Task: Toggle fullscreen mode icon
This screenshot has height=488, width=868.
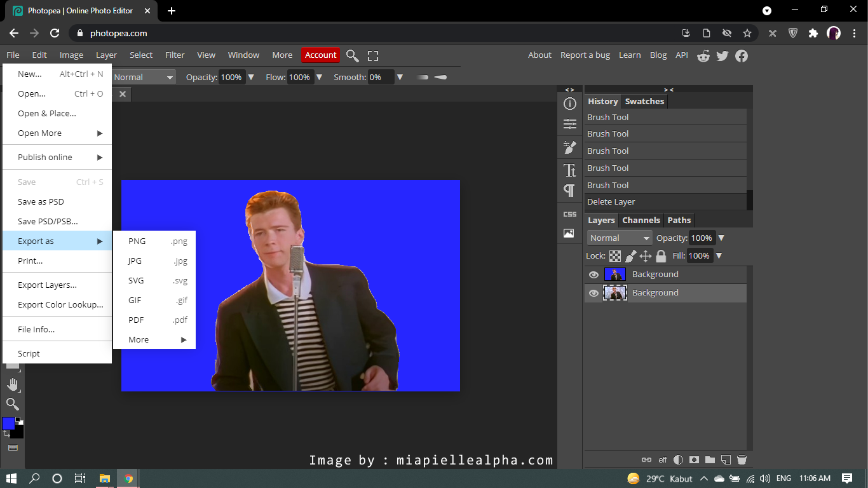Action: point(373,56)
